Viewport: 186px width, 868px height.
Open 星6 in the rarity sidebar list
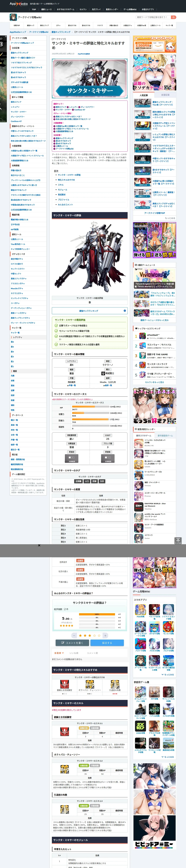point(12,342)
